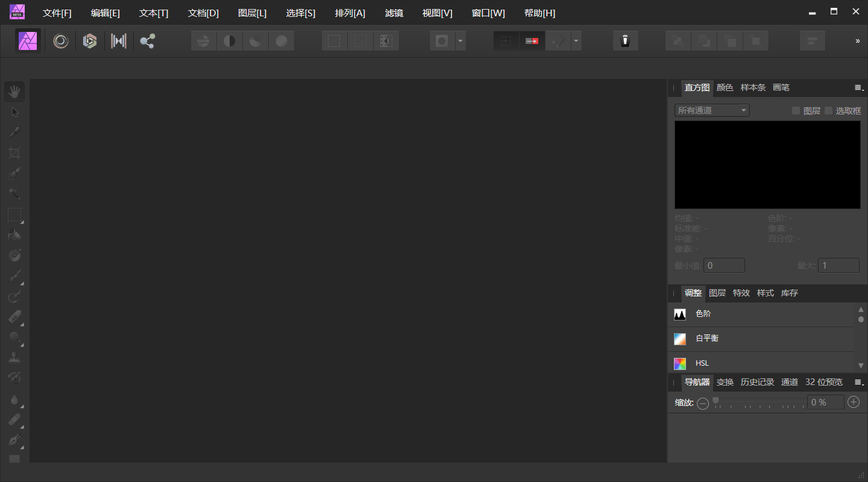Open the 滤镜 menu
Viewport: 868px width, 482px height.
(394, 13)
